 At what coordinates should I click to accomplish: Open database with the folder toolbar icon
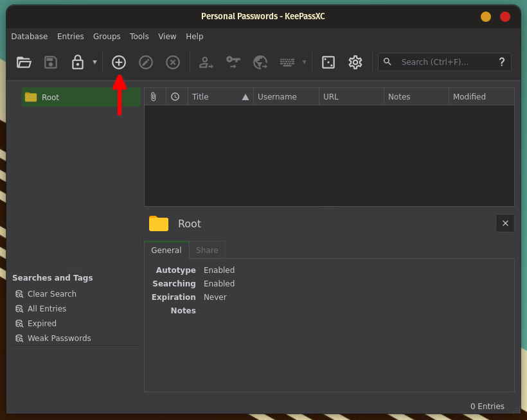(x=24, y=62)
